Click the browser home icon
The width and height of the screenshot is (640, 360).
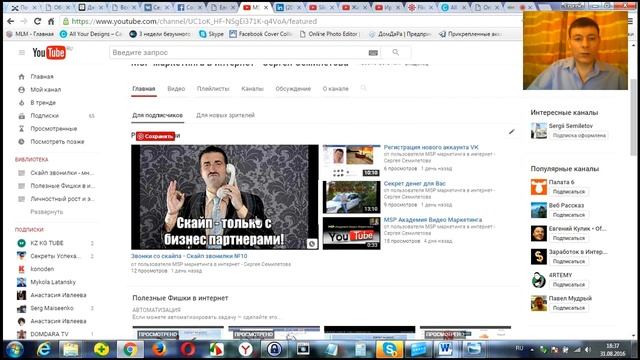click(51, 21)
